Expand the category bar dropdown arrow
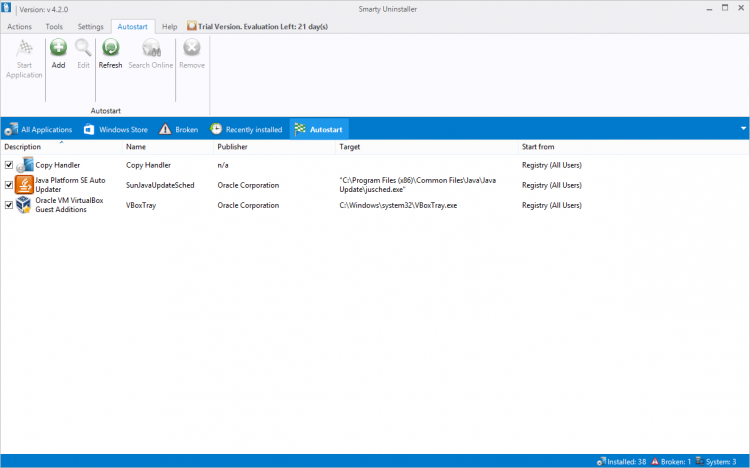 [x=743, y=128]
